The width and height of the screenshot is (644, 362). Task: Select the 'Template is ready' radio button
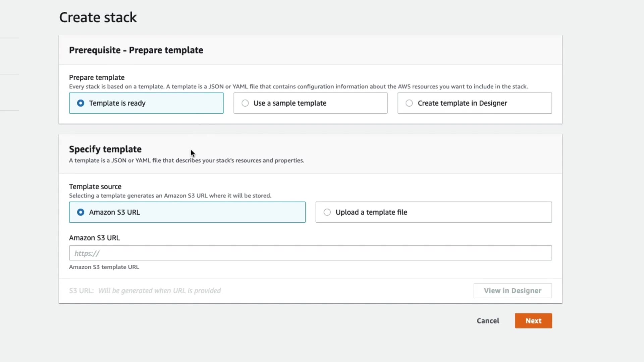pyautogui.click(x=80, y=103)
